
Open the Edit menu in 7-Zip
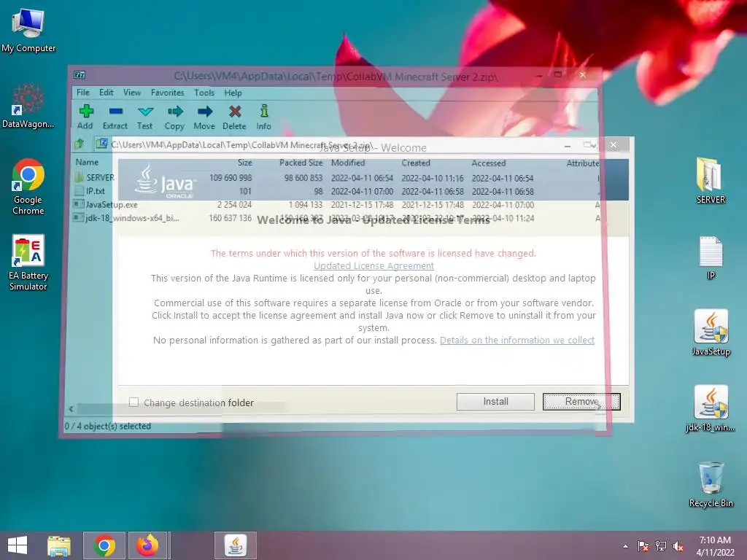107,93
